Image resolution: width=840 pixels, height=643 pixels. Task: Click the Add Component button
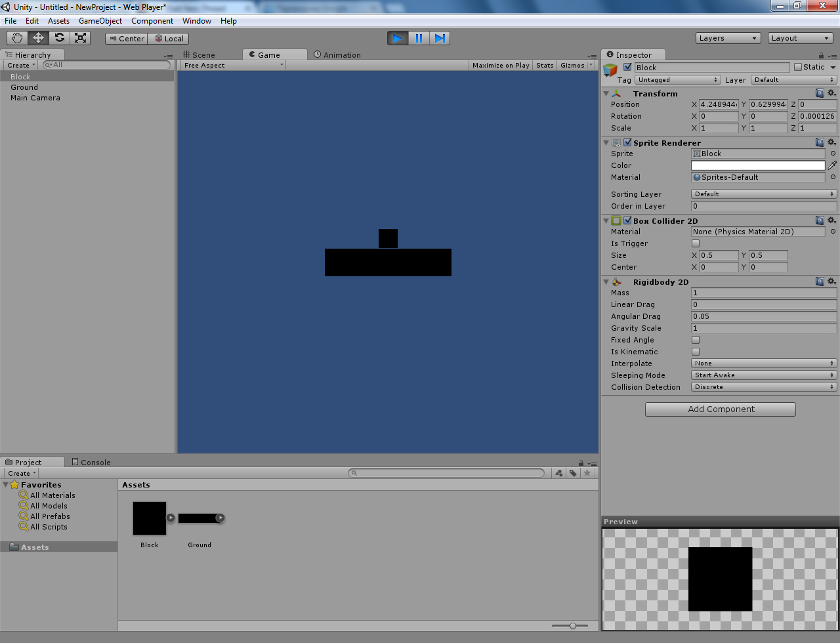pyautogui.click(x=720, y=409)
